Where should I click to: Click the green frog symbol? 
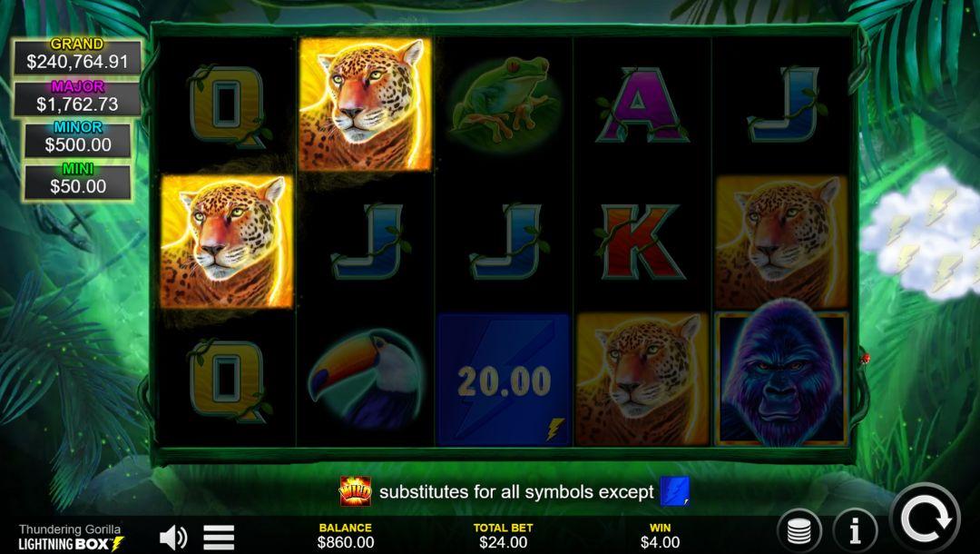(503, 104)
